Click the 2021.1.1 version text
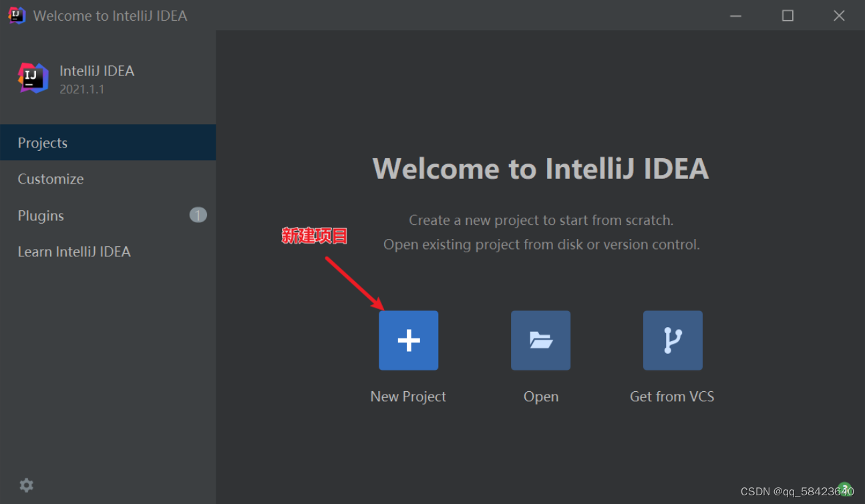The image size is (865, 504). pyautogui.click(x=81, y=89)
